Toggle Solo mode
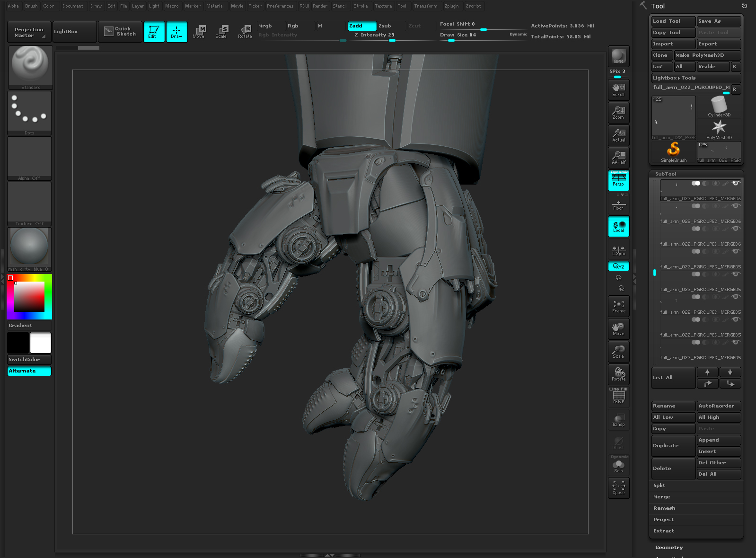The image size is (756, 558). (618, 466)
